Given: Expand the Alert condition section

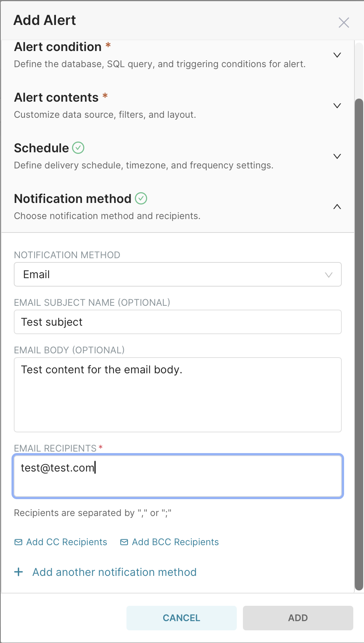Looking at the screenshot, I should click(337, 55).
